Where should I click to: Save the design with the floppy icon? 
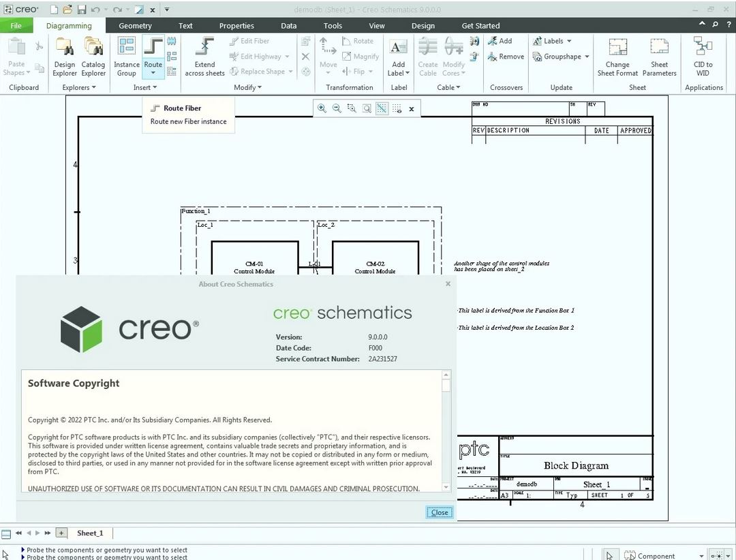tap(82, 10)
